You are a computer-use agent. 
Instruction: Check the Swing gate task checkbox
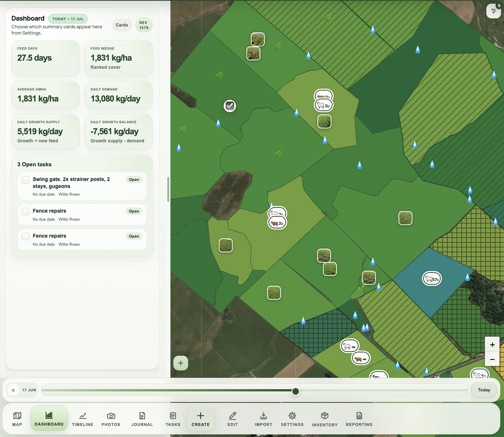click(25, 180)
